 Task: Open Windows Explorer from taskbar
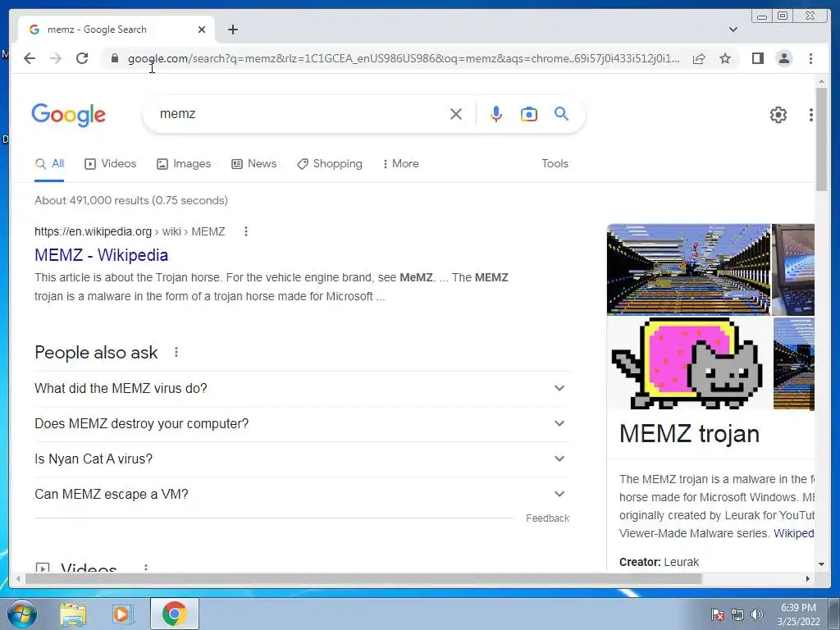(x=73, y=614)
